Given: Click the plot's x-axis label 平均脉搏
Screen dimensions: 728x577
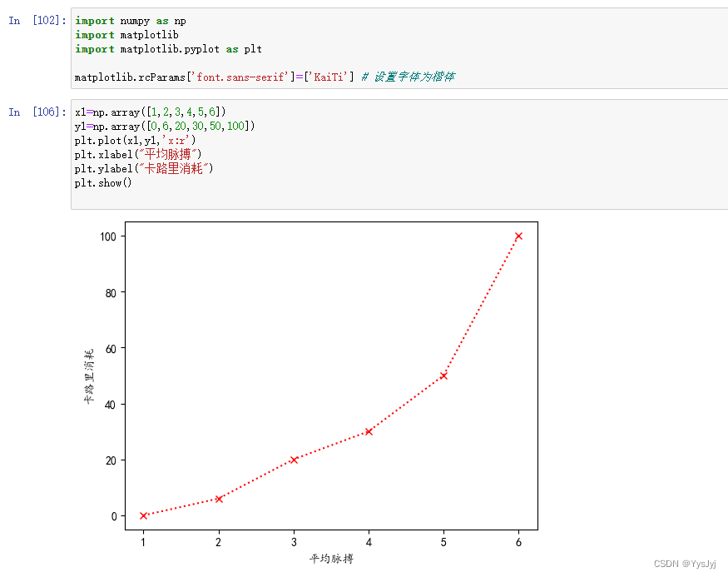Looking at the screenshot, I should 331,559.
